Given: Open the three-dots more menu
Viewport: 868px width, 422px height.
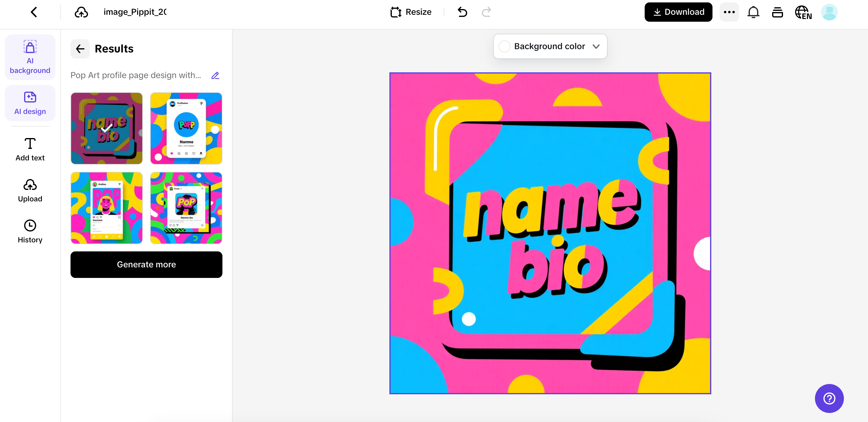Looking at the screenshot, I should [x=729, y=12].
